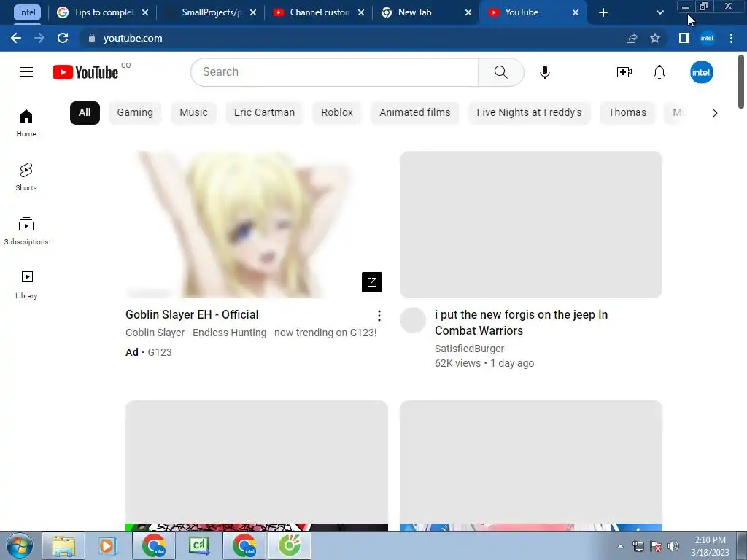Image resolution: width=747 pixels, height=560 pixels.
Task: Click the YouTube search input field
Action: point(334,72)
